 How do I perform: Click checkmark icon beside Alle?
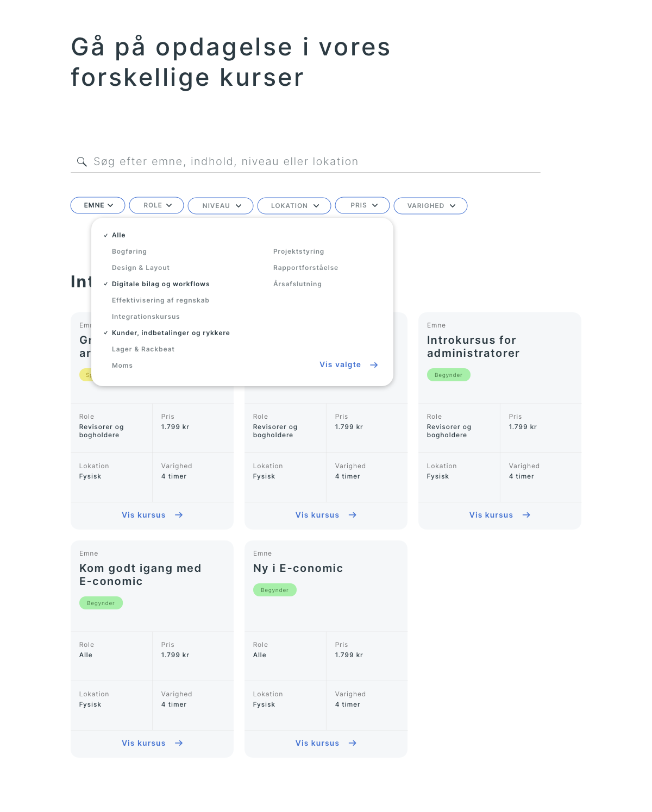105,235
